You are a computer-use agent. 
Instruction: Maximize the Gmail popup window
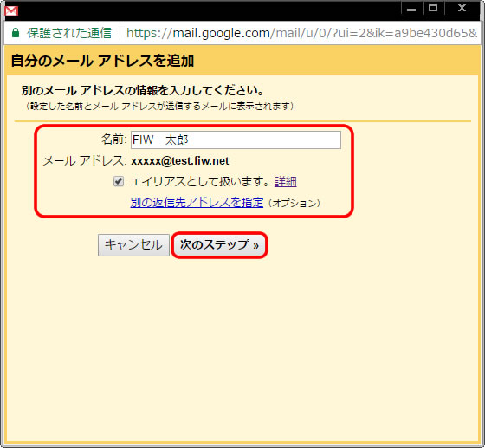coord(433,8)
